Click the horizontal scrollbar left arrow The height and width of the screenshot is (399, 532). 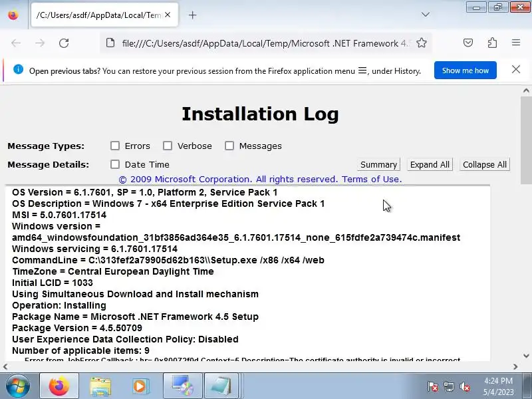click(5, 366)
